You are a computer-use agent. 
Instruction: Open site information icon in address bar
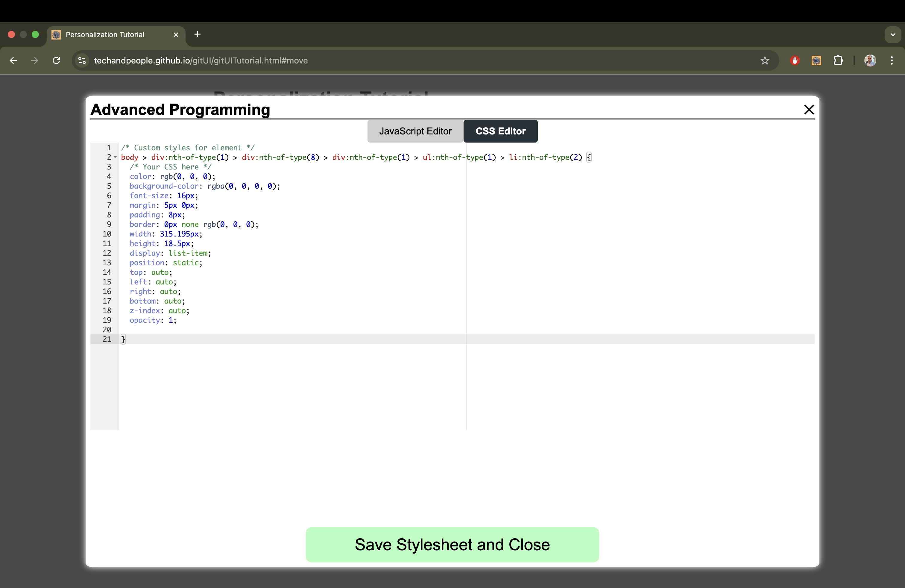[x=82, y=60]
